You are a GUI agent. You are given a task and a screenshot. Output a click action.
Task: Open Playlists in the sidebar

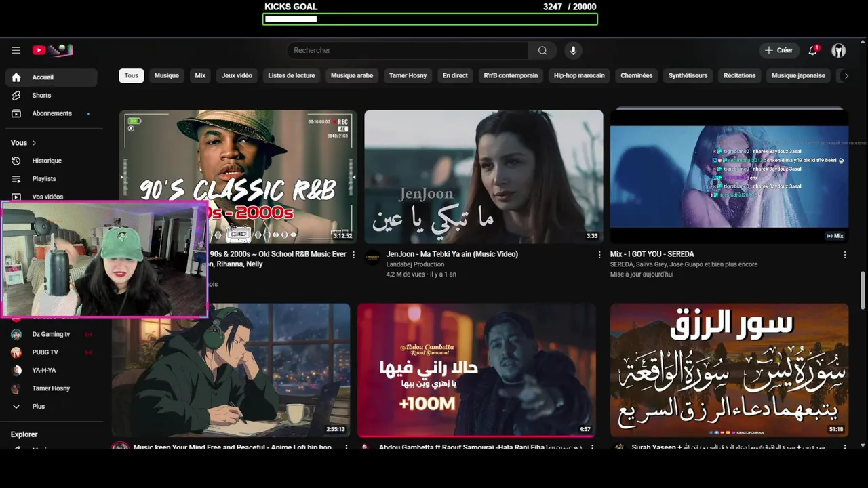(52, 179)
